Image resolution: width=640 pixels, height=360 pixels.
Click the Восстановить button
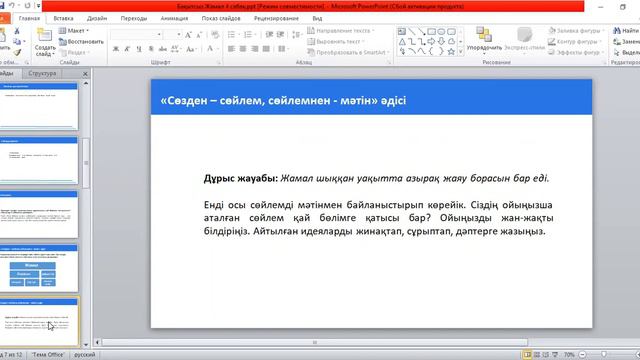coord(81,42)
